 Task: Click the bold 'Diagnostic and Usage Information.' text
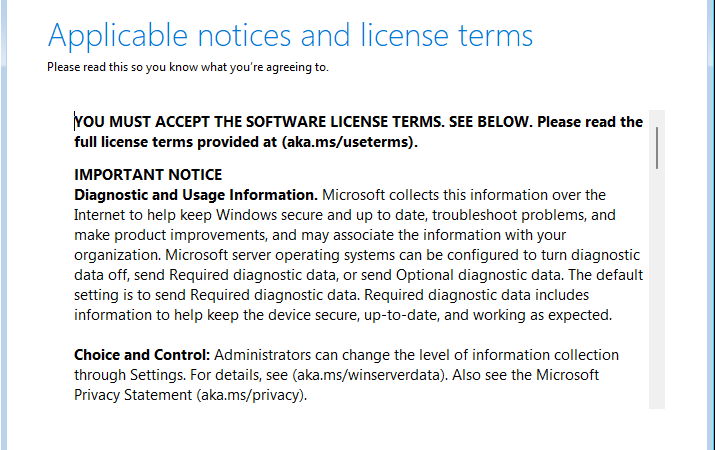(x=196, y=195)
